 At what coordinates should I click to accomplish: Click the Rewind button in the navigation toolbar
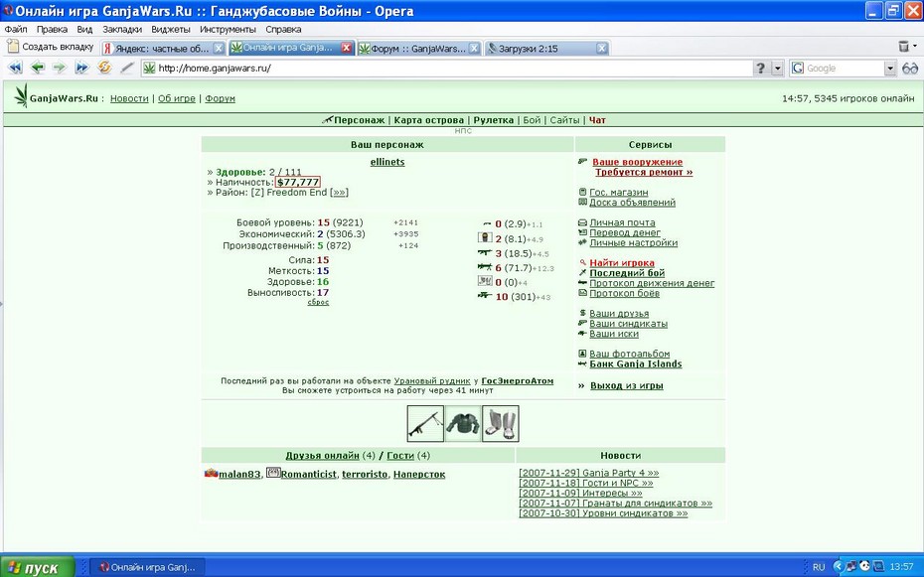click(15, 68)
